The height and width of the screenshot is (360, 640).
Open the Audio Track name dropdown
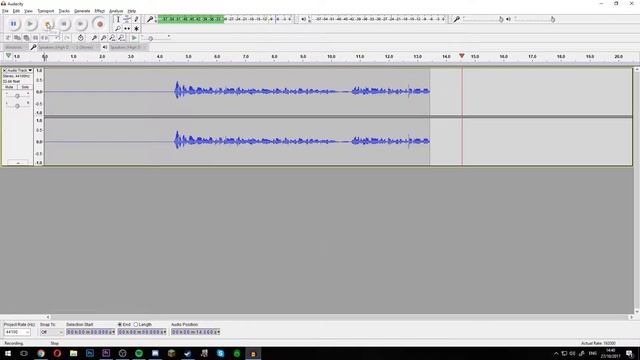click(x=20, y=71)
